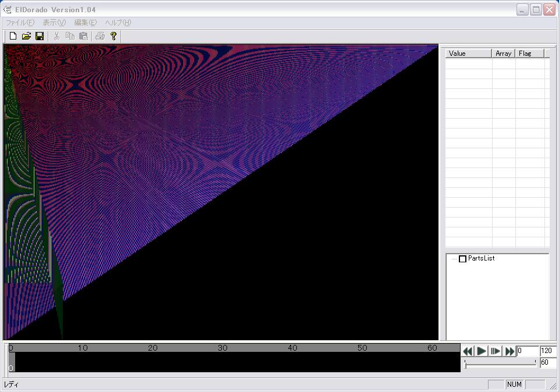Click the レディ status bar text
The width and height of the screenshot is (559, 392).
11,384
